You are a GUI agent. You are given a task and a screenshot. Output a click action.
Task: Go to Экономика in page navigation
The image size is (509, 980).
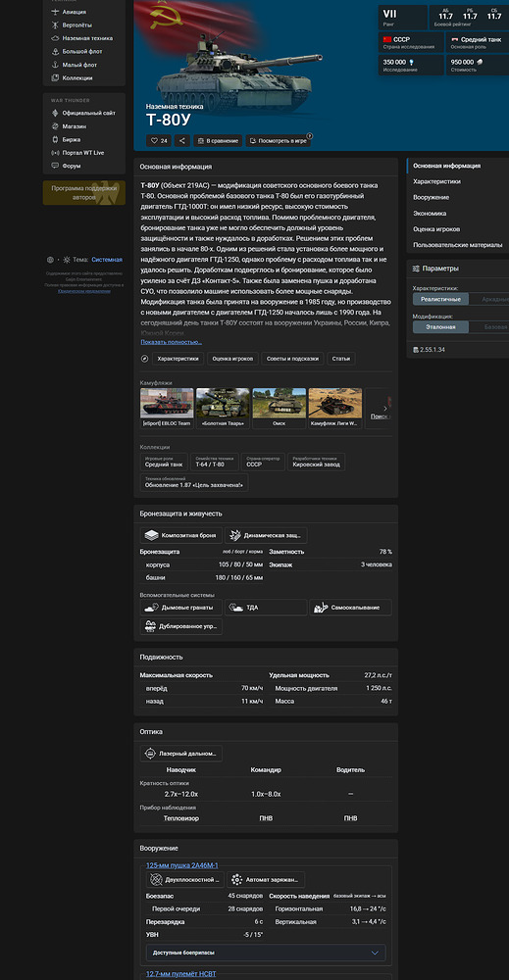click(430, 213)
